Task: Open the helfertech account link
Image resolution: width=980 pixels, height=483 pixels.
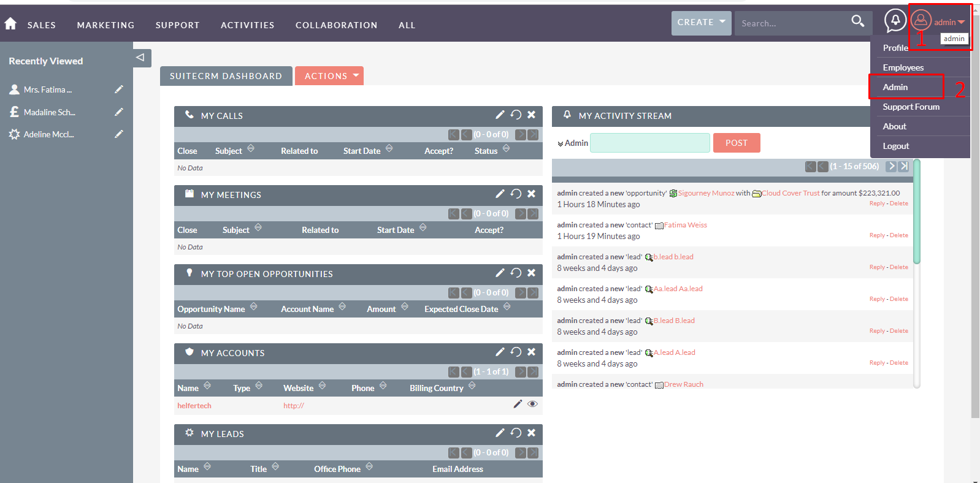Action: click(194, 406)
